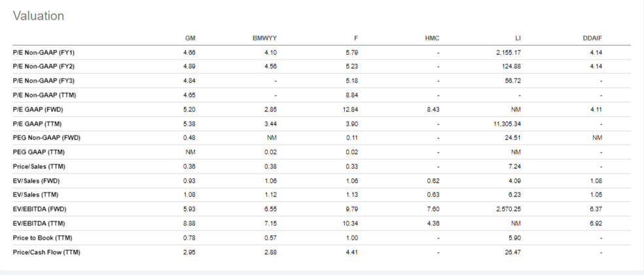Click GM's Price to Book value 0.78

pyautogui.click(x=189, y=238)
